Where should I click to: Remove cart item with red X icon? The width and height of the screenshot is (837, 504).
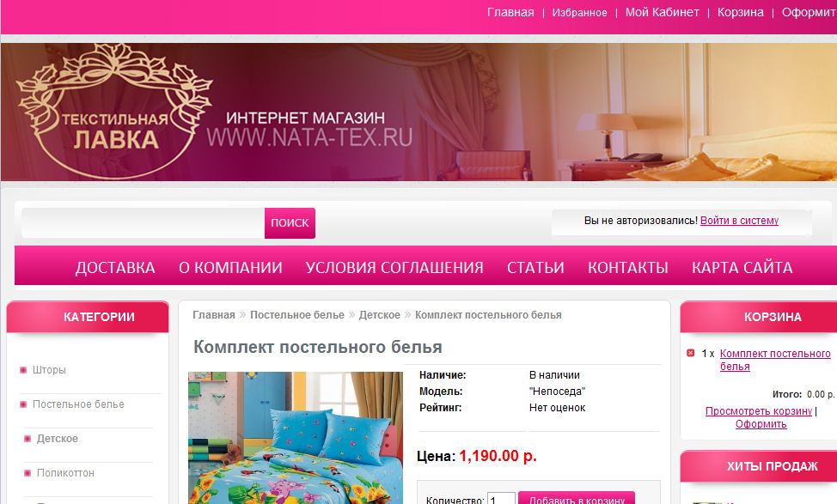tap(690, 353)
